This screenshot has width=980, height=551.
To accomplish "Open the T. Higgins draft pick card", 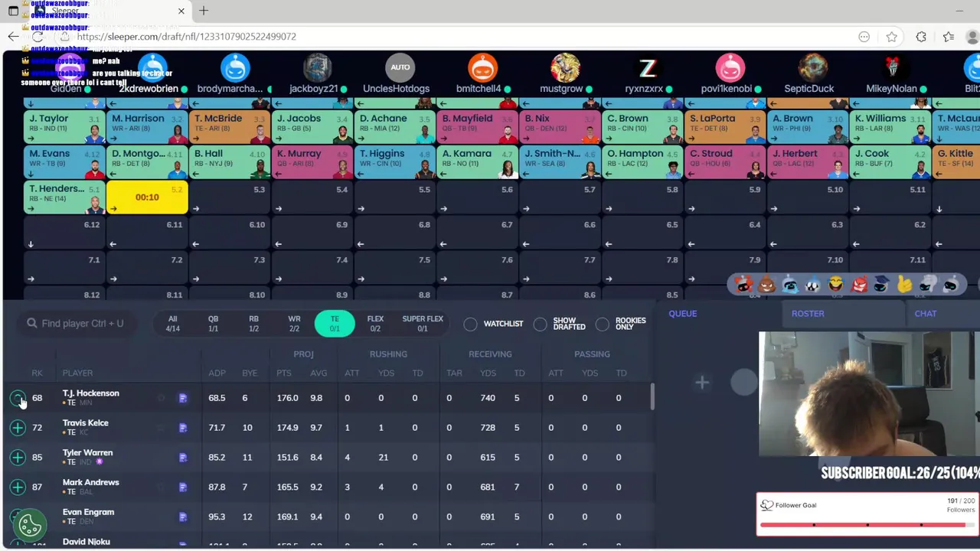I will pos(395,162).
